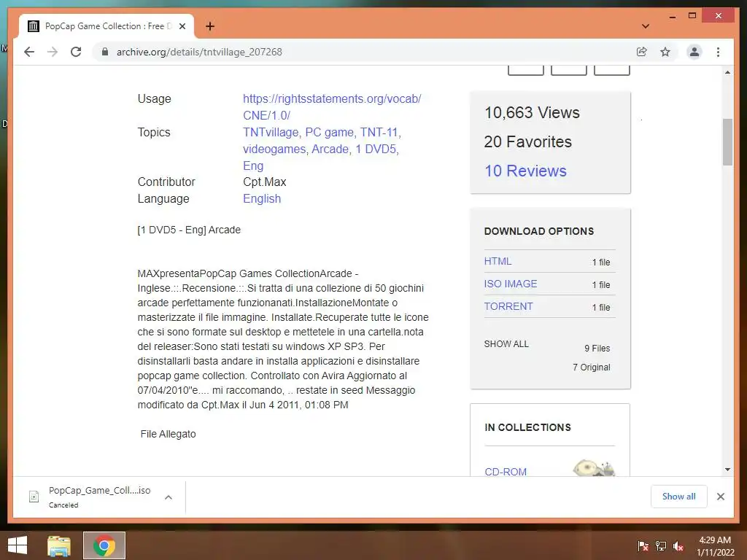
Task: Open the TNTvillage topic link
Action: coord(271,133)
